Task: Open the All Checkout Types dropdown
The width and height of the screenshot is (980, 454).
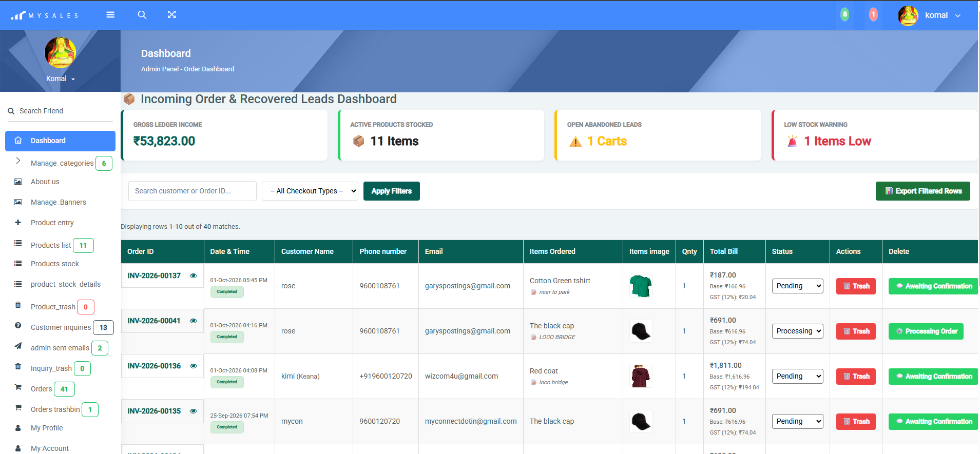Action: (x=310, y=191)
